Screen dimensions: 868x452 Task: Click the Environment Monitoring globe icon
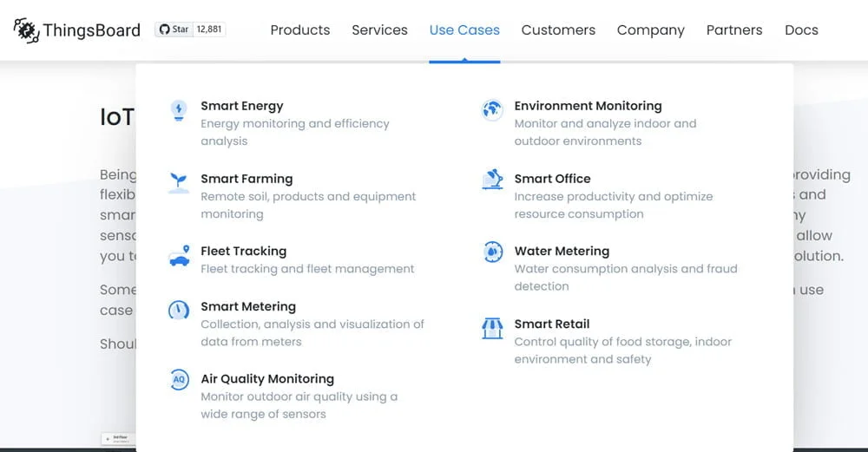[492, 109]
